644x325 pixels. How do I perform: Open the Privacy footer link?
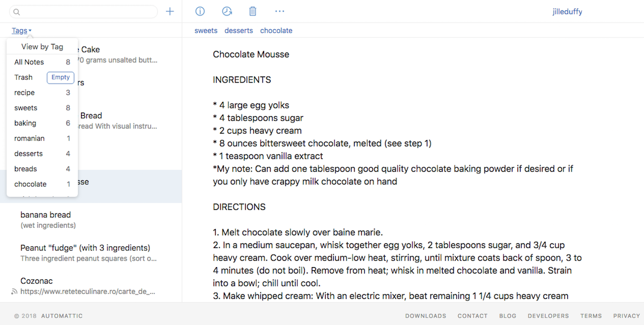626,316
